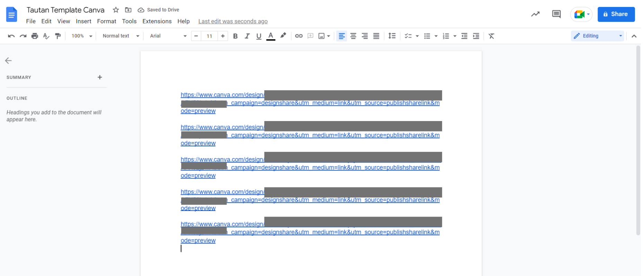
Task: Print the document
Action: coord(35,36)
